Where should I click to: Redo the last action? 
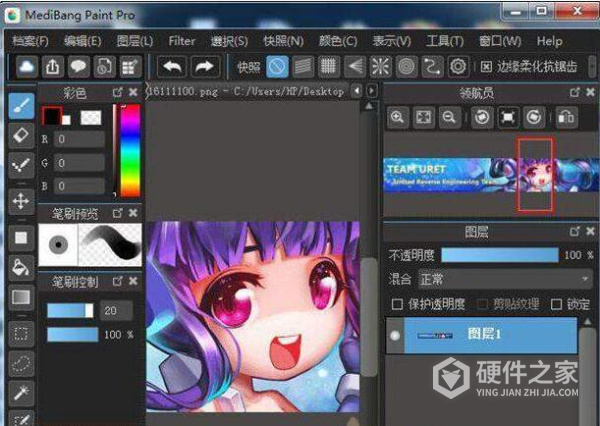coord(205,67)
